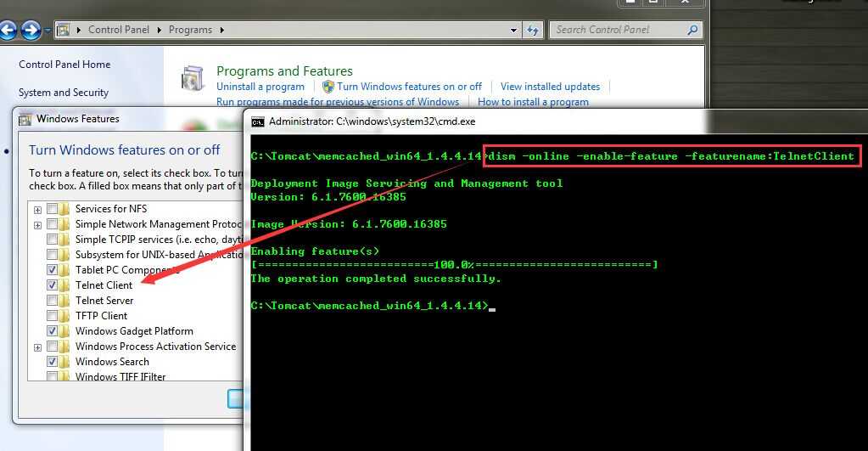The width and height of the screenshot is (868, 451).
Task: Click the cmd.exe window title icon
Action: pos(257,122)
